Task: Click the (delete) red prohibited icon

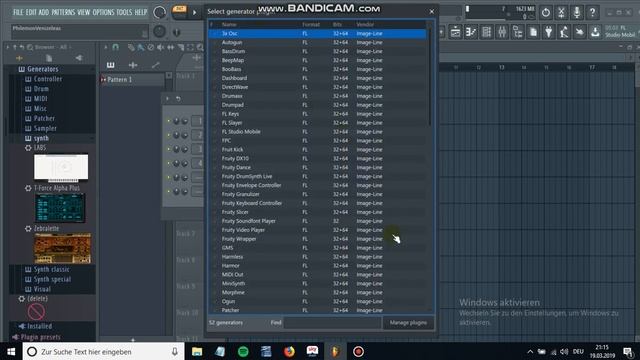Action: (36, 312)
